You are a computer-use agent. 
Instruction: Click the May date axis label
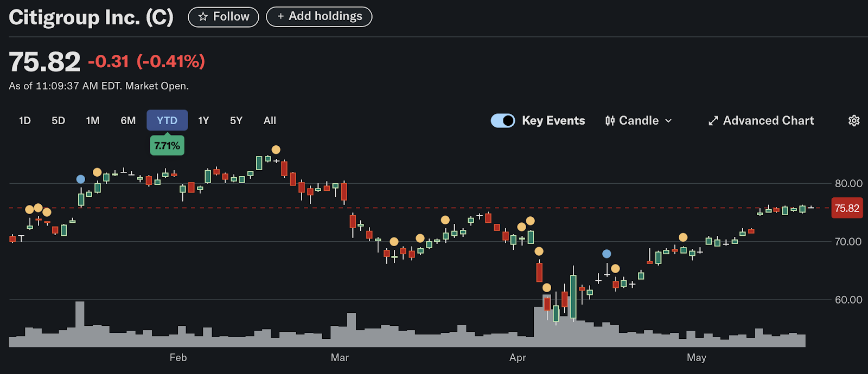(x=697, y=358)
